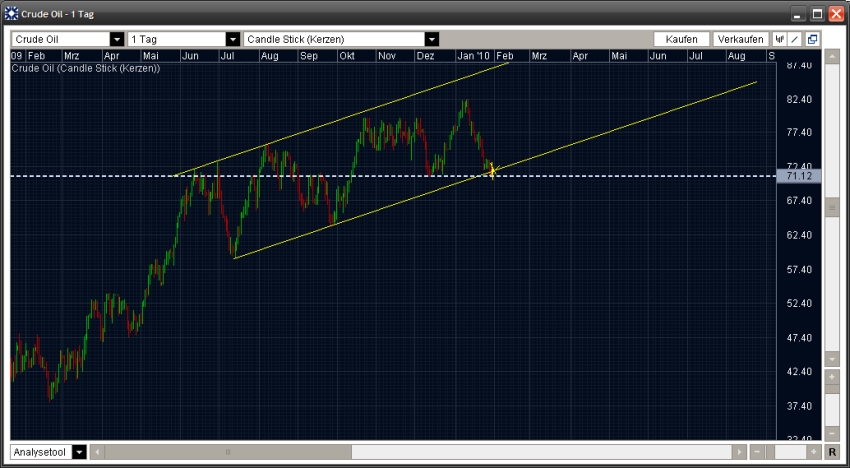Click the horizontal zoom plus button
The width and height of the screenshot is (850, 468).
point(813,452)
